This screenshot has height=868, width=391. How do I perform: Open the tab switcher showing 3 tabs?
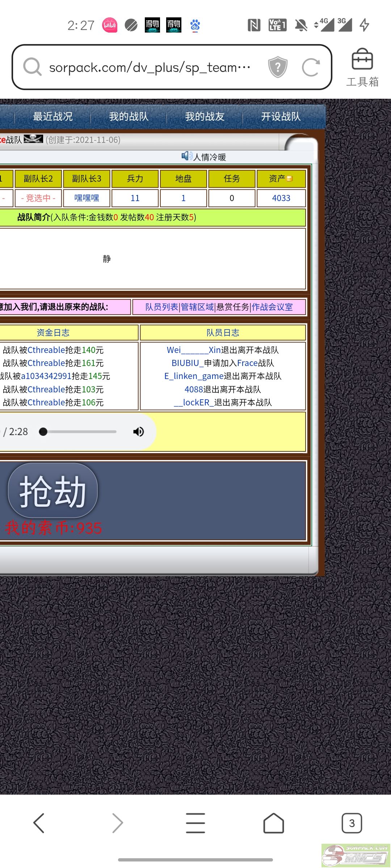tap(352, 823)
